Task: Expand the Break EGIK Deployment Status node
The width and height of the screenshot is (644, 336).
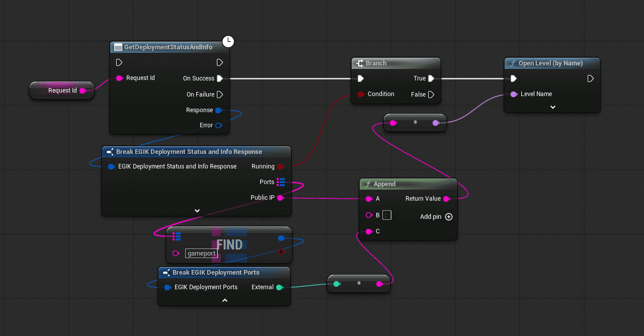Action: (x=197, y=211)
